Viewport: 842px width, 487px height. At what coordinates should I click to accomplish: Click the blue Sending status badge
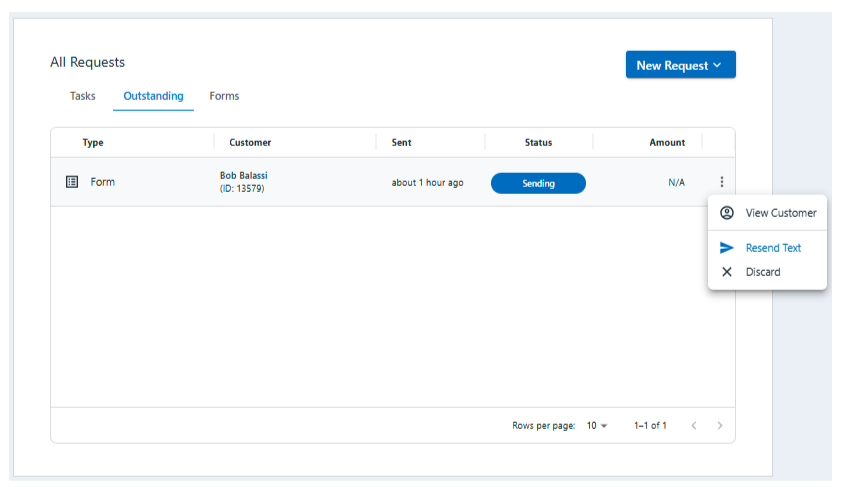(x=538, y=183)
